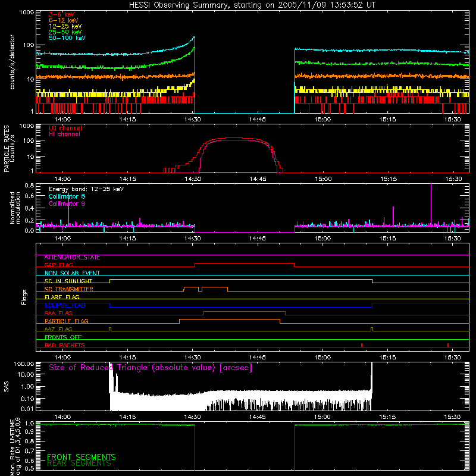Click the second BAD_PACKETS tick near 15:29
Screen dimensions: 476x476
pos(448,345)
